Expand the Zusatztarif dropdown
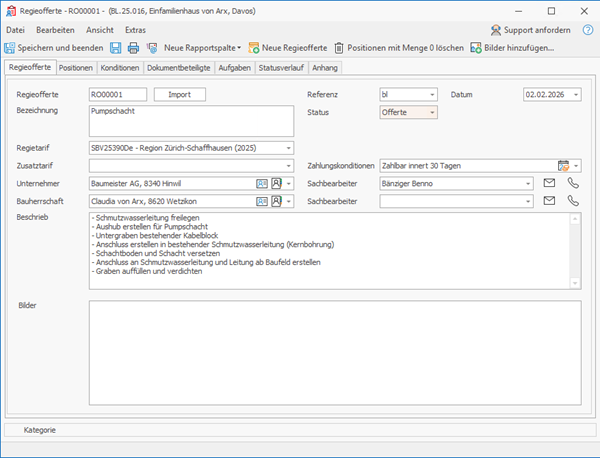600x458 pixels. coord(289,166)
